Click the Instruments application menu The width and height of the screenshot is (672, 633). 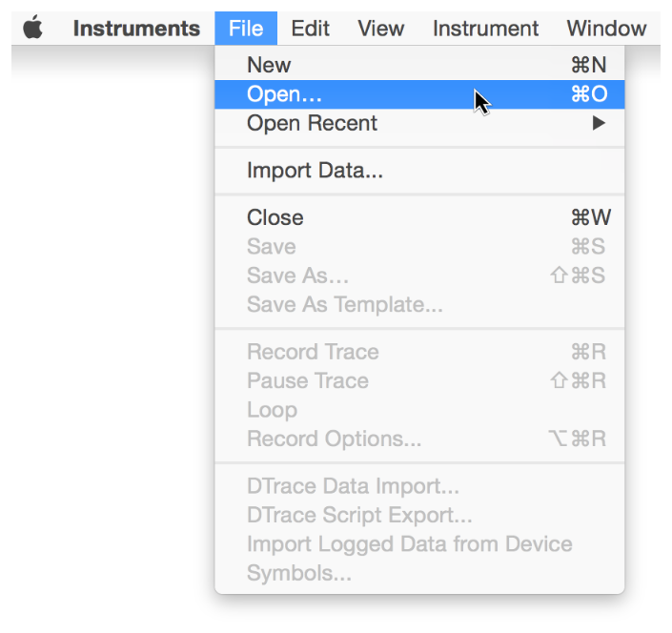136,29
